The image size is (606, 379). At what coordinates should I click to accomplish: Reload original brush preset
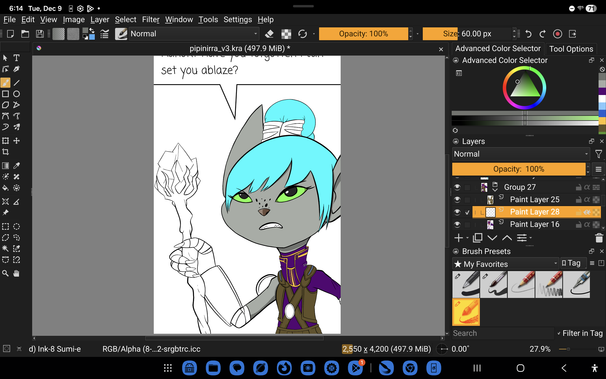(x=303, y=34)
